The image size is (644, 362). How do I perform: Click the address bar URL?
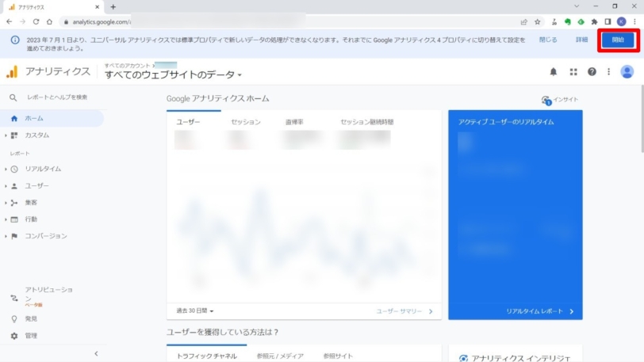102,21
